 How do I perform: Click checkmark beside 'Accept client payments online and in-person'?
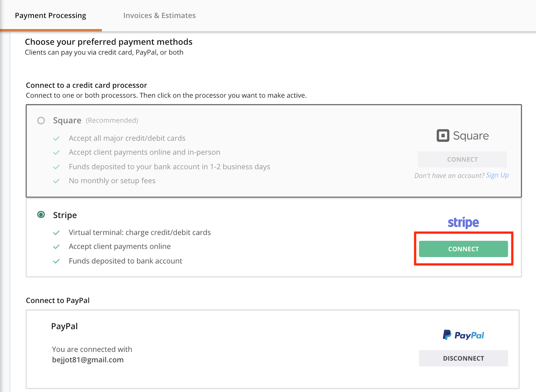tap(56, 153)
